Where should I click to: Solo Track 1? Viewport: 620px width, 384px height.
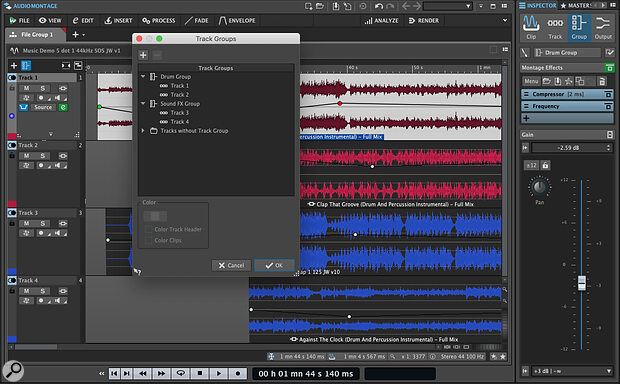point(43,88)
